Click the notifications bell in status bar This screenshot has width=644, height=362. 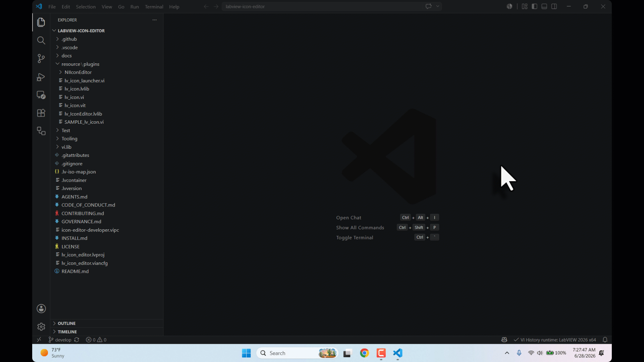(605, 340)
